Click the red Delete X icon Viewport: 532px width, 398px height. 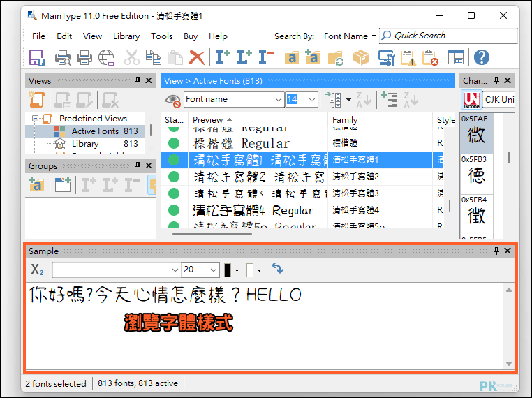tap(197, 57)
